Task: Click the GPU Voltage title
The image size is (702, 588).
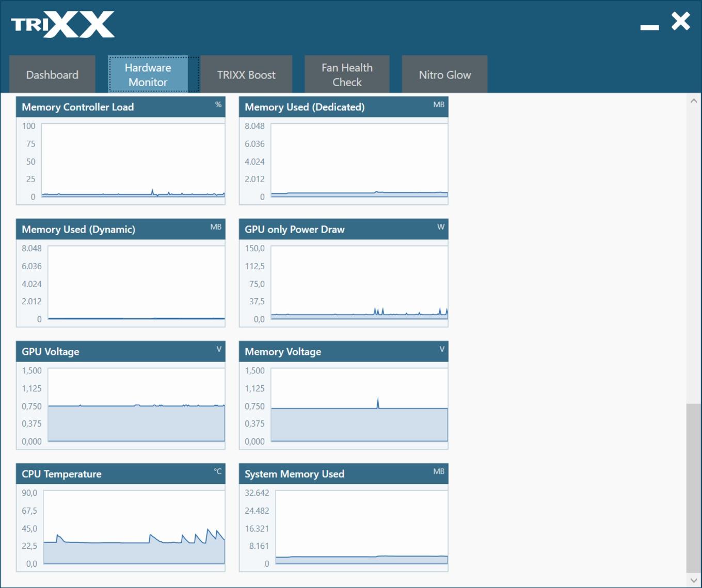Action: click(x=51, y=352)
